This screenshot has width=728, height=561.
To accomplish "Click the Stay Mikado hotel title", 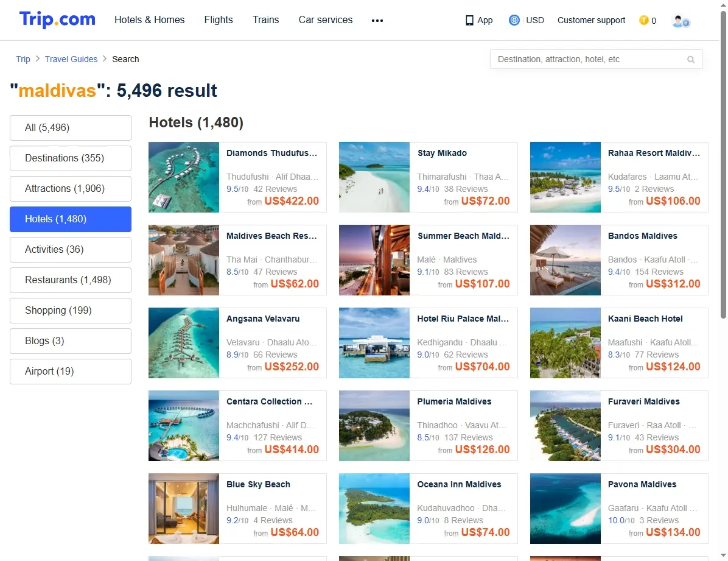I will (442, 153).
